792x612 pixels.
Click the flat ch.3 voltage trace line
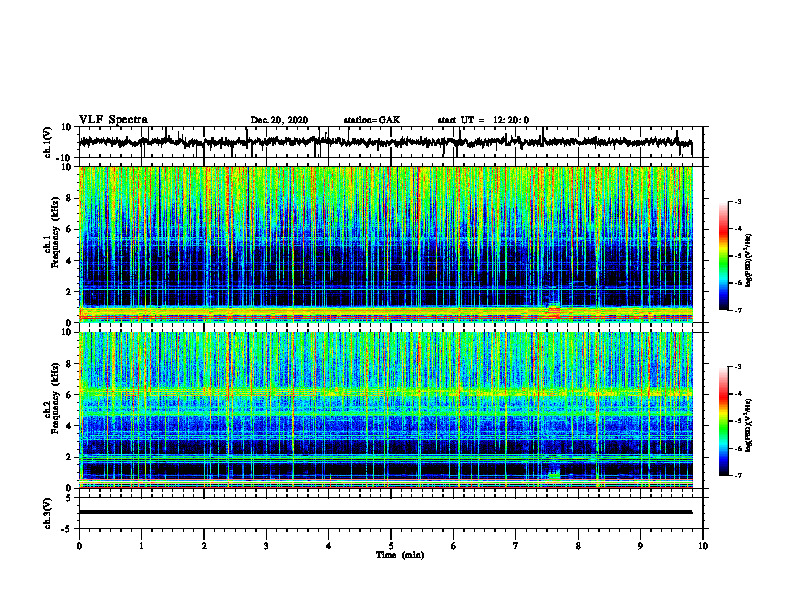(x=385, y=512)
